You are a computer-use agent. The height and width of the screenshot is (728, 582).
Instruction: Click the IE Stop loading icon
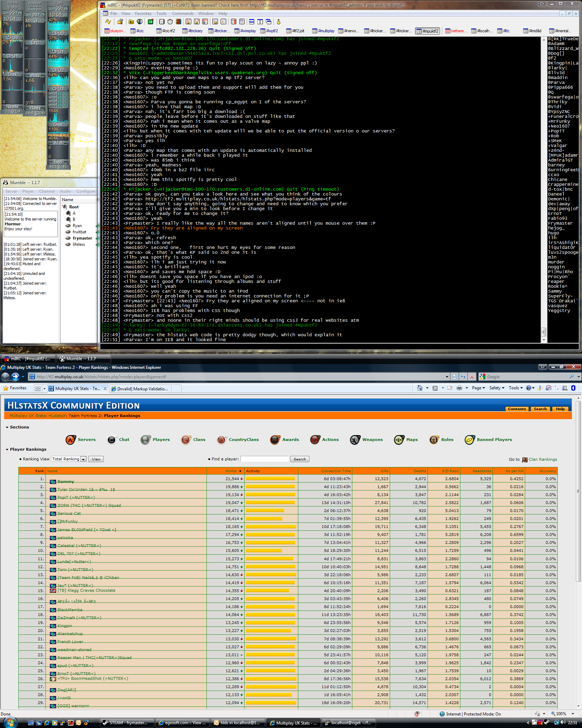pos(471,376)
